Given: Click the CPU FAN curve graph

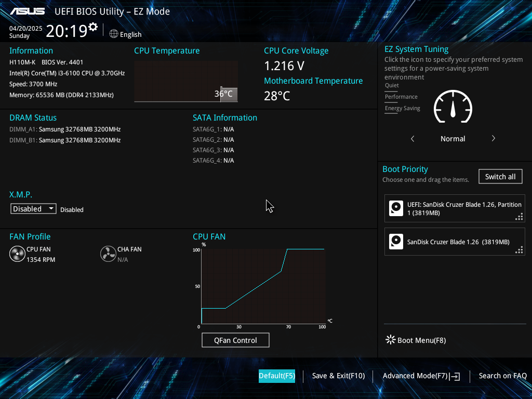Looking at the screenshot, I should 263,286.
